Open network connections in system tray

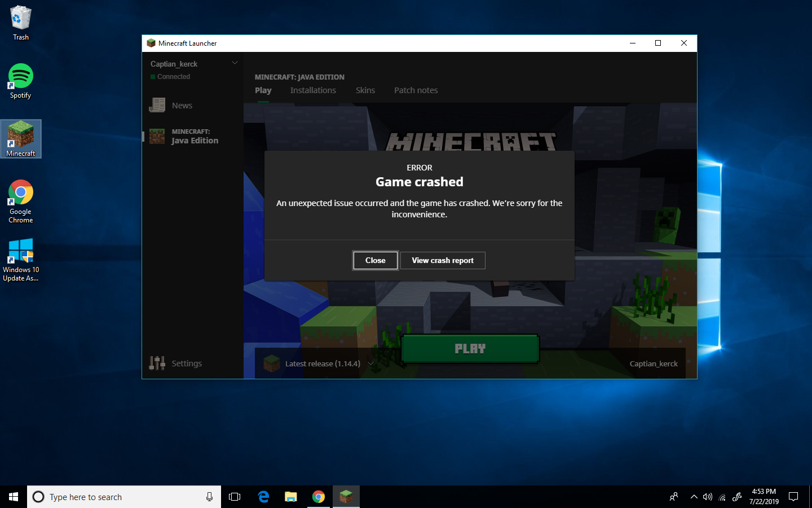722,497
